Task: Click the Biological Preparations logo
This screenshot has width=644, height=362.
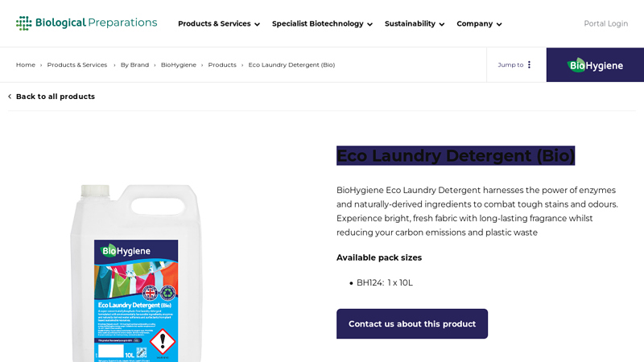Action: click(86, 23)
